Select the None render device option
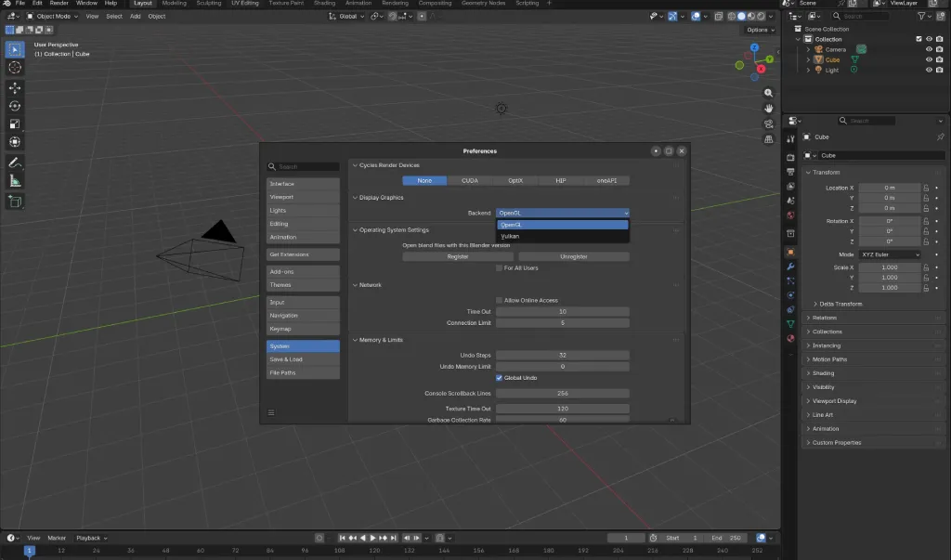Screen dimensions: 951x560 coord(424,180)
